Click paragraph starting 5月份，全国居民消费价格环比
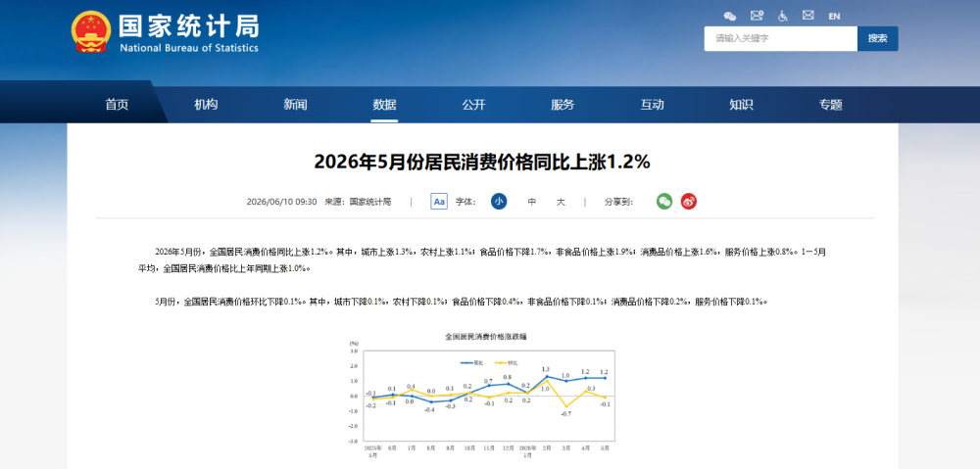Image resolution: width=980 pixels, height=469 pixels. 462,302
